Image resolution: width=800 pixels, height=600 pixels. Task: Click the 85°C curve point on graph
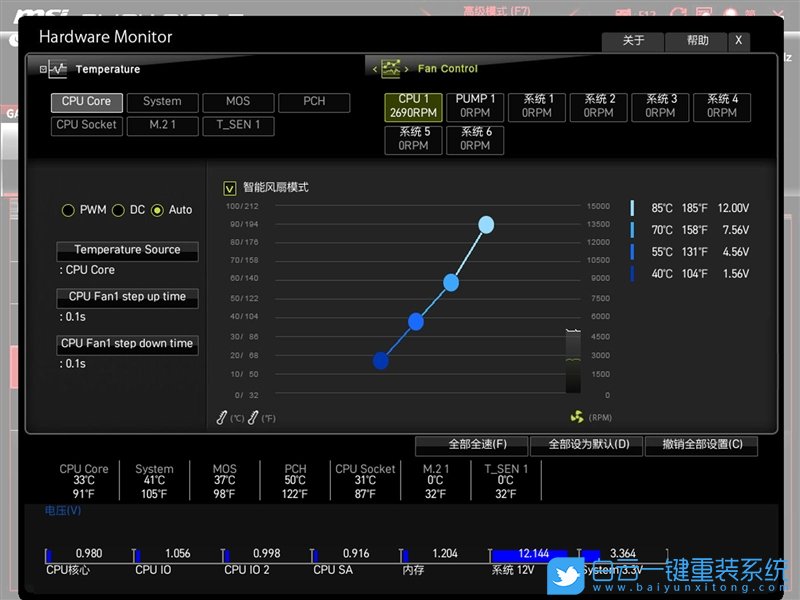pos(486,225)
